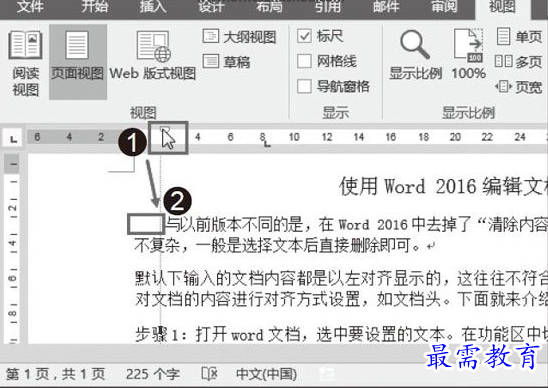Switch to Web 版式视图 layout
Image resolution: width=548 pixels, height=388 pixels.
click(153, 56)
